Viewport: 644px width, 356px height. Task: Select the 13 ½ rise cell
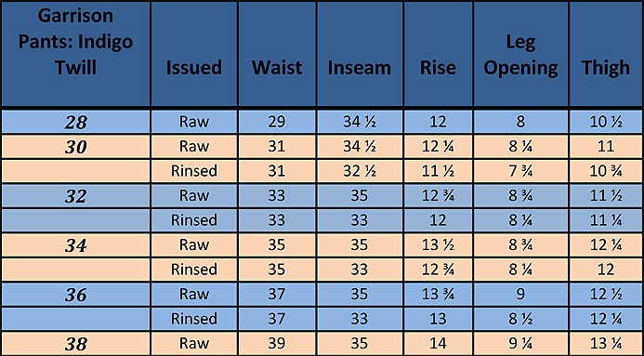(x=438, y=245)
